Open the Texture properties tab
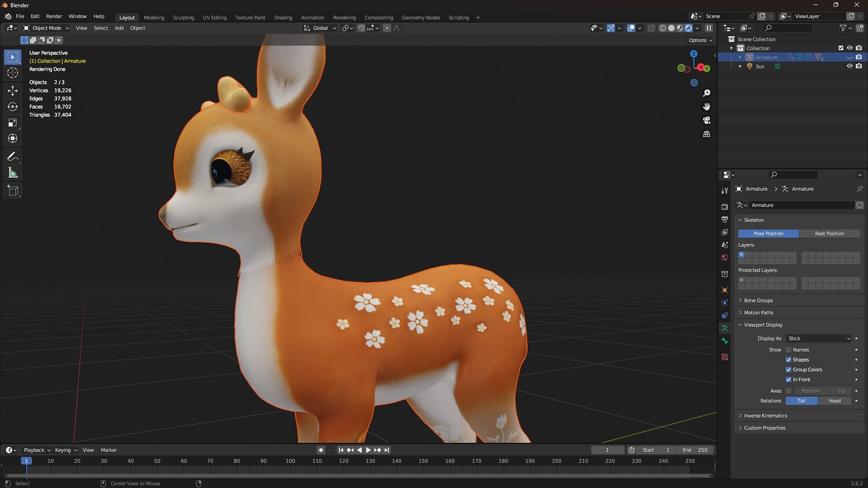The width and height of the screenshot is (868, 488). [x=724, y=357]
